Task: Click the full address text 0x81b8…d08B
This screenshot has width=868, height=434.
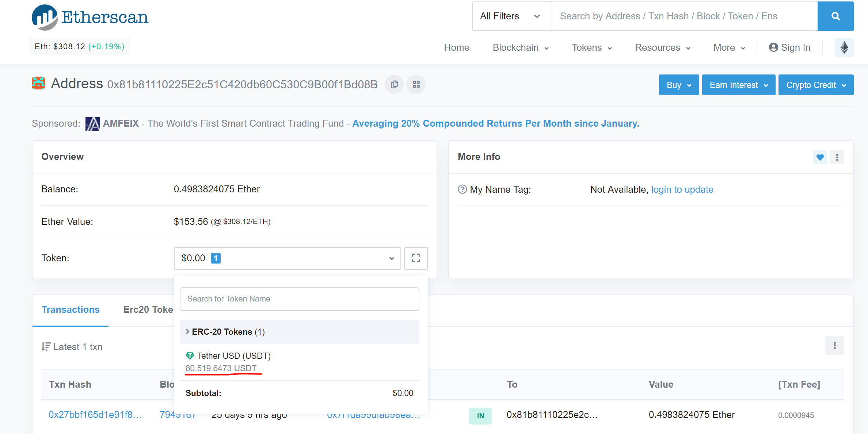Action: [x=242, y=84]
